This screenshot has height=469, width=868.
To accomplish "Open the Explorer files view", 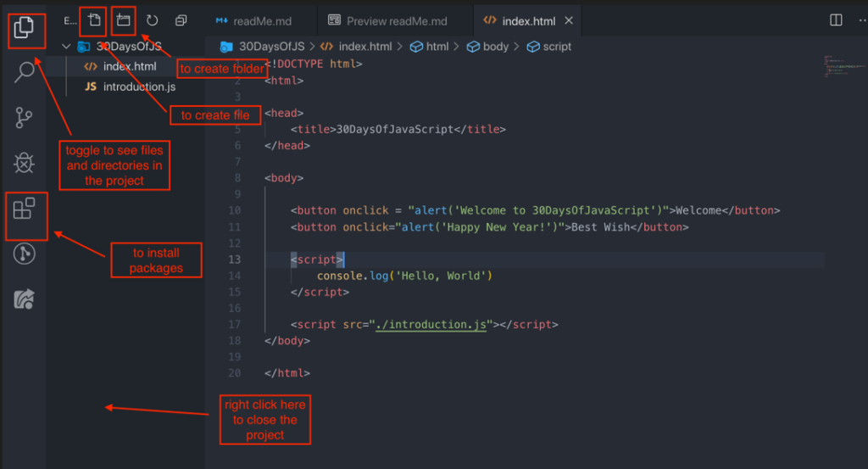I will (x=24, y=28).
